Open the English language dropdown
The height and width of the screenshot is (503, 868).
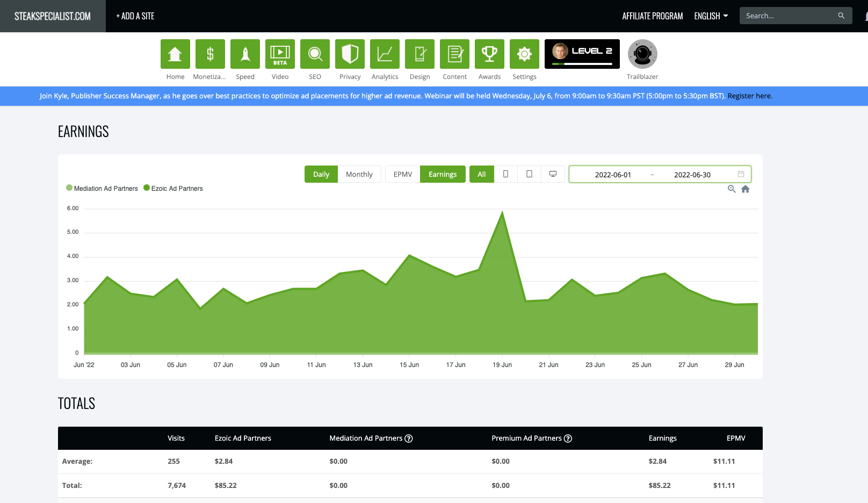click(x=711, y=16)
